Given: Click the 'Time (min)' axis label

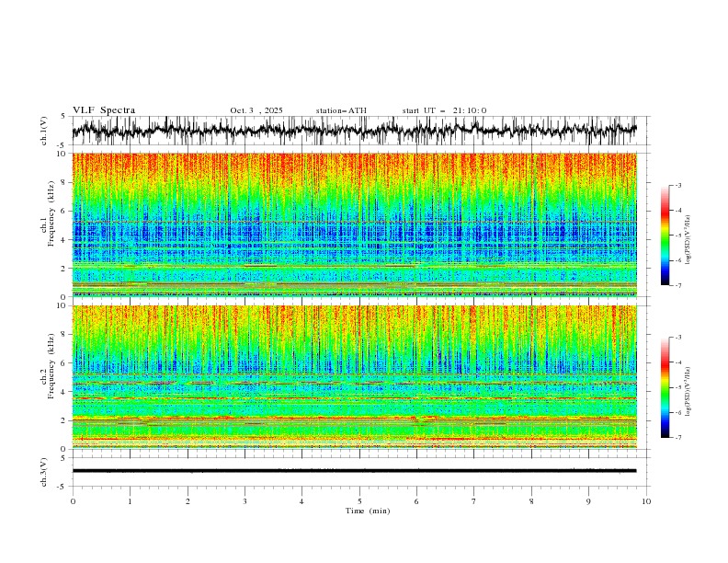Looking at the screenshot, I should click(x=368, y=511).
